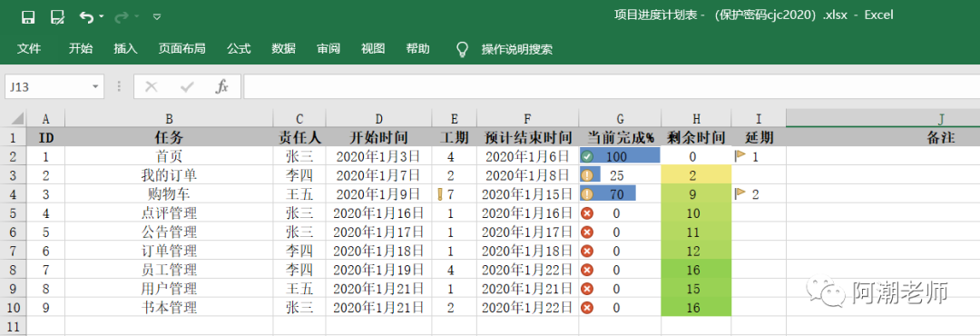The width and height of the screenshot is (980, 336).
Task: Click red X icon in 公告管理 row
Action: pos(587,232)
